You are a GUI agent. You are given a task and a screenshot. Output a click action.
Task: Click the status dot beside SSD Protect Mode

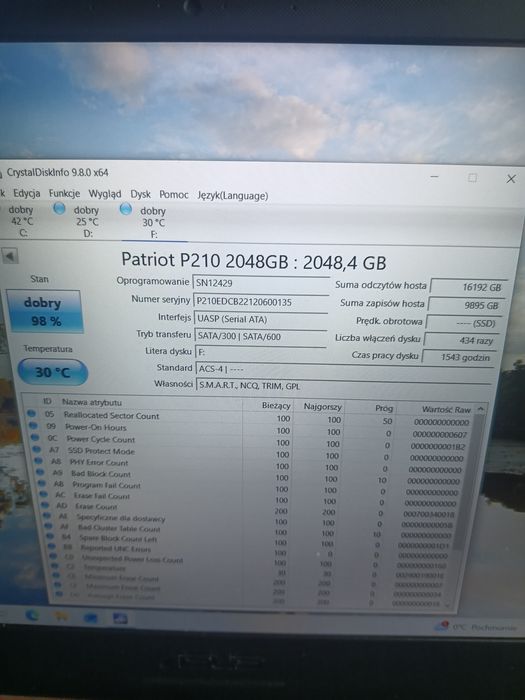tap(37, 449)
